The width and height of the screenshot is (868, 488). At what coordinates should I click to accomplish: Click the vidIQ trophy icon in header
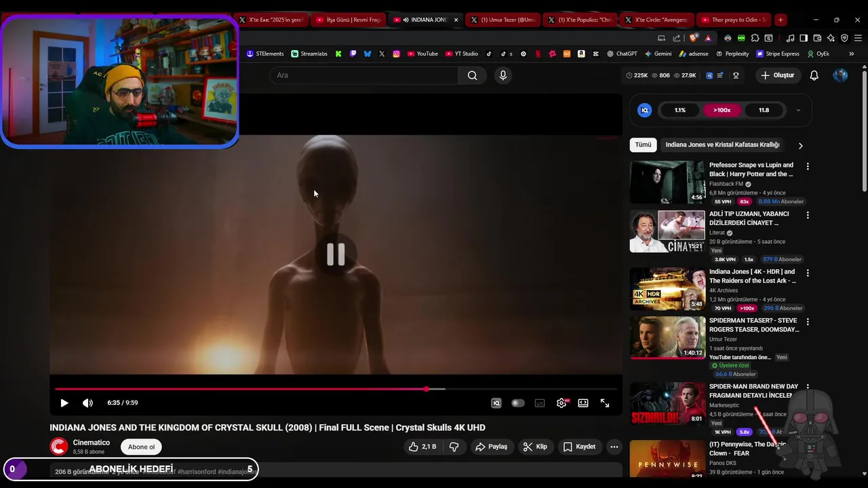pyautogui.click(x=736, y=75)
